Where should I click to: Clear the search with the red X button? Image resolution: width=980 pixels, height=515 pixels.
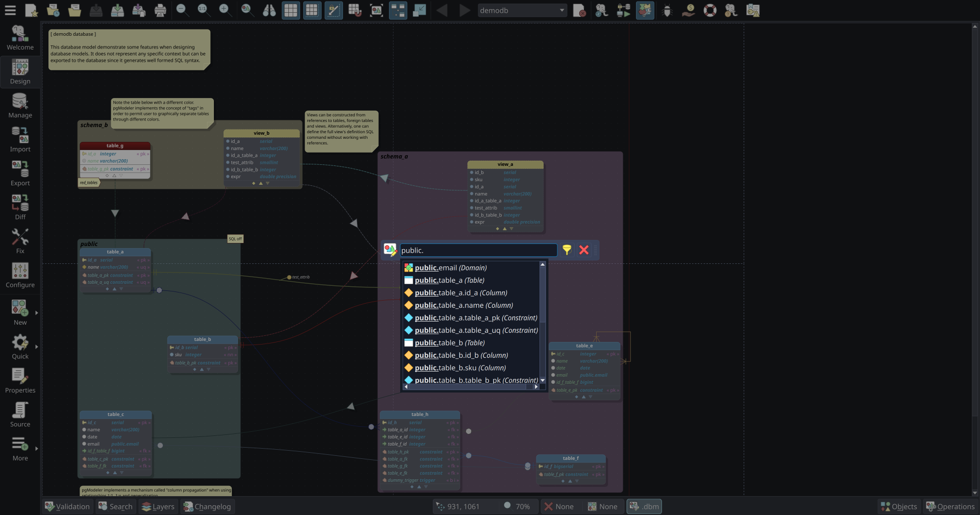point(584,250)
